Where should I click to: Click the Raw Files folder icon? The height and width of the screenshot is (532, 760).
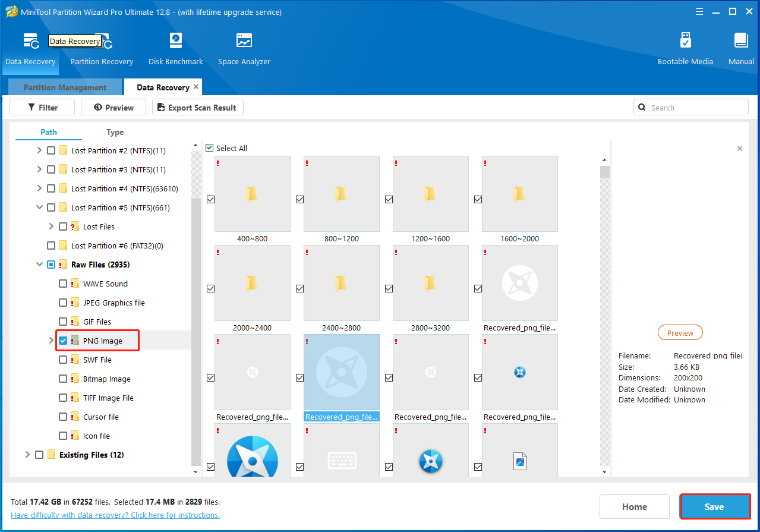coord(63,265)
